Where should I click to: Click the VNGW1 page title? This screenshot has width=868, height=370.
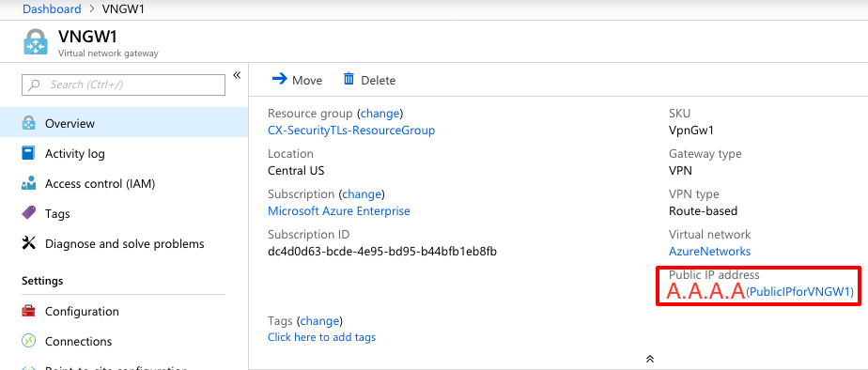pos(88,37)
